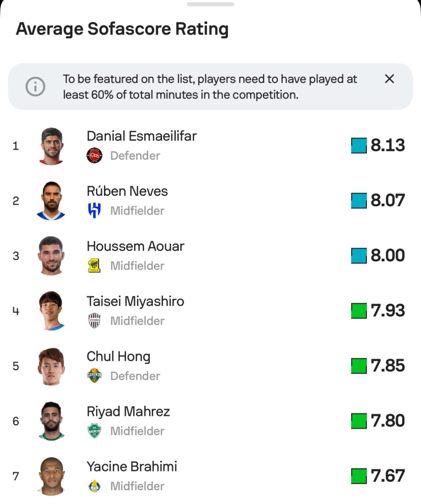Open Chul Hong's player page

119,356
